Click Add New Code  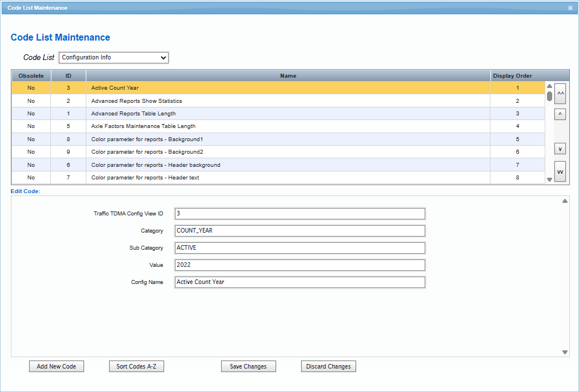pos(56,366)
